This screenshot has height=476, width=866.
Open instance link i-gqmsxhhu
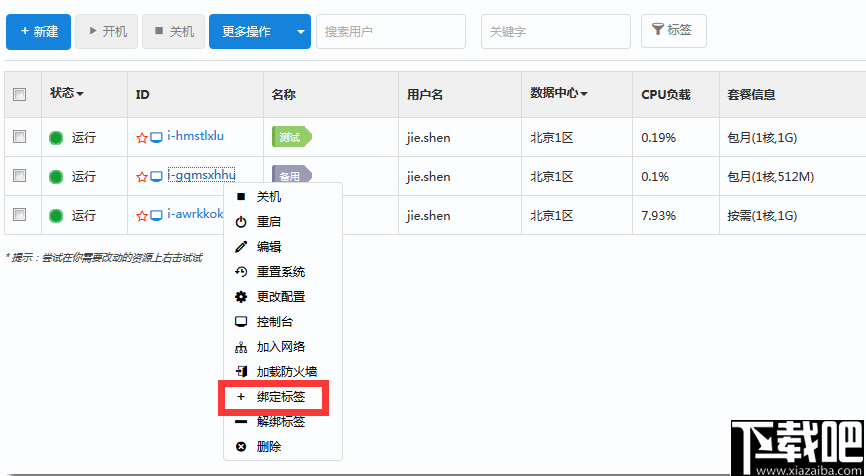(x=202, y=174)
